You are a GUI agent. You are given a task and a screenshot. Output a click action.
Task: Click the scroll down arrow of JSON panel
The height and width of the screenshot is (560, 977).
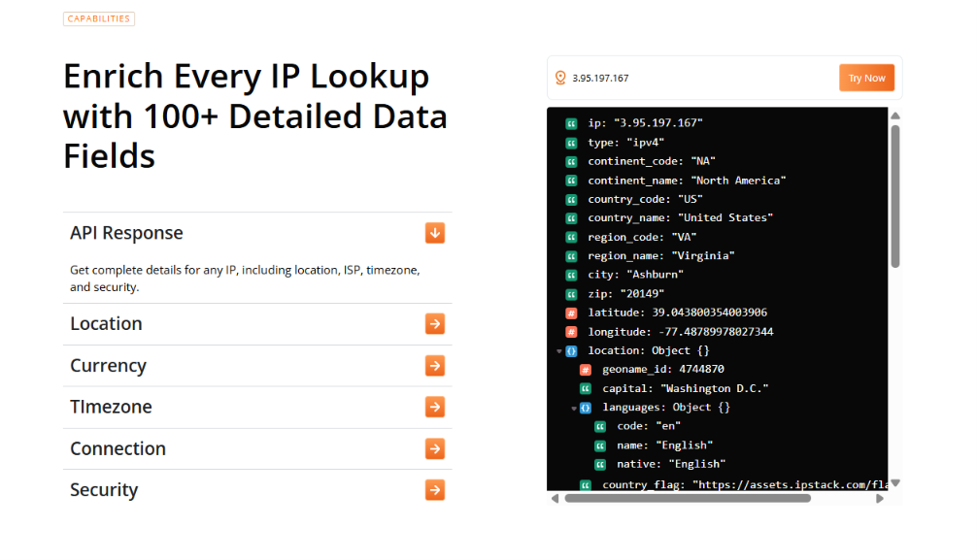(x=895, y=482)
